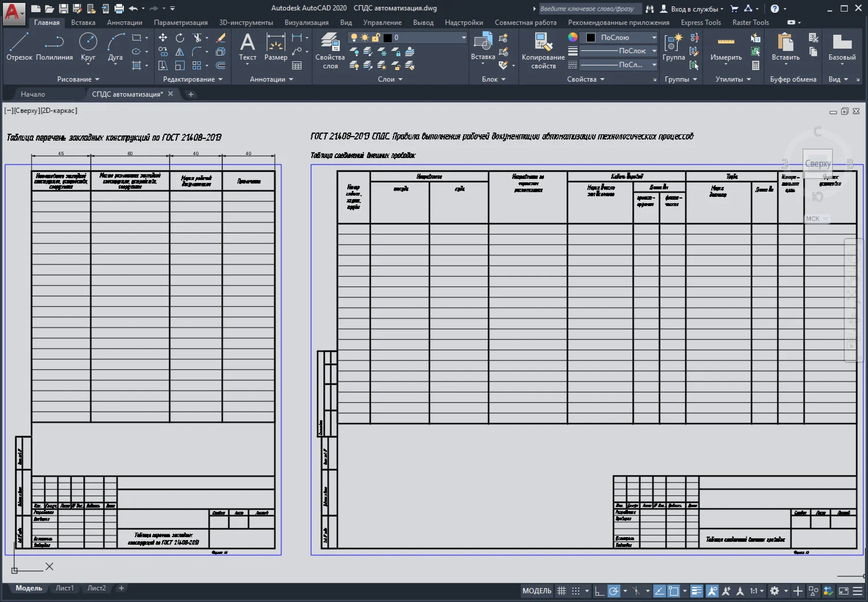The image size is (868, 602).
Task: Insert a table from Annotations panel
Action: click(297, 65)
